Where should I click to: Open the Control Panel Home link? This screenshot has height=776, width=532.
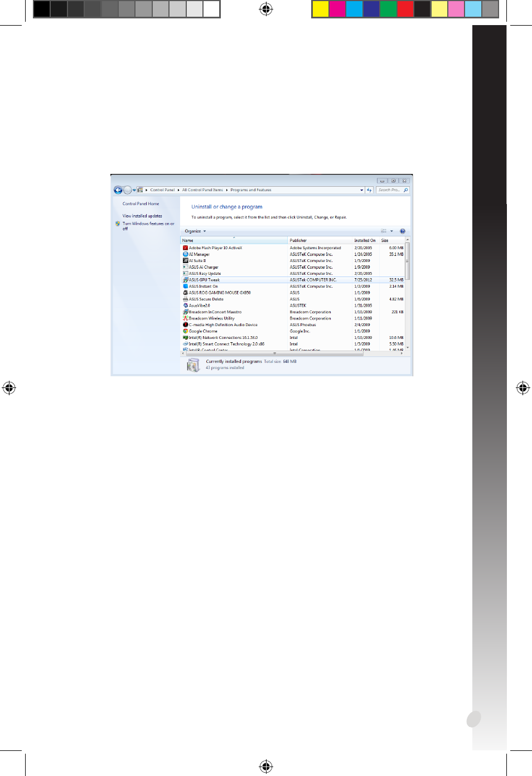click(141, 204)
